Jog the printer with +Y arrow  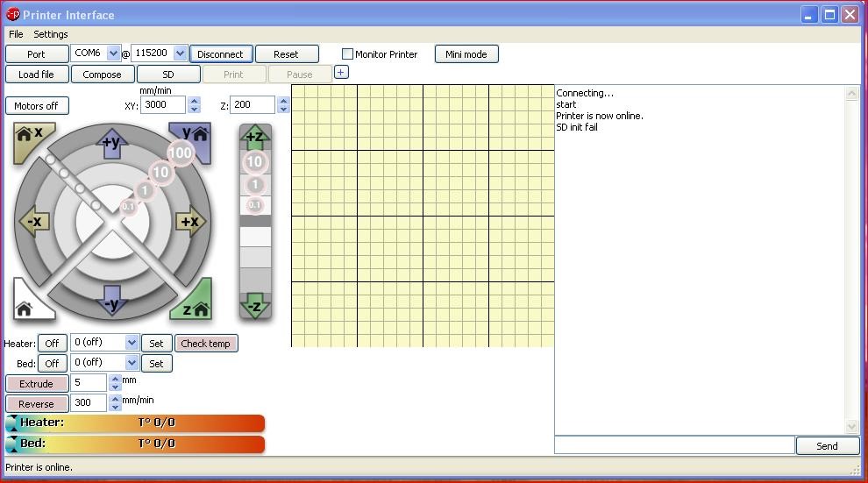[111, 144]
